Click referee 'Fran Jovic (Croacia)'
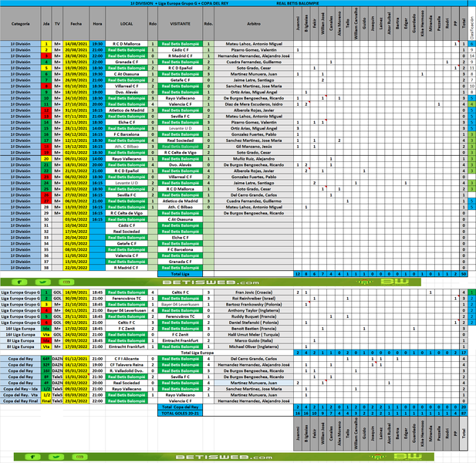The height and width of the screenshot is (463, 476). tap(254, 292)
